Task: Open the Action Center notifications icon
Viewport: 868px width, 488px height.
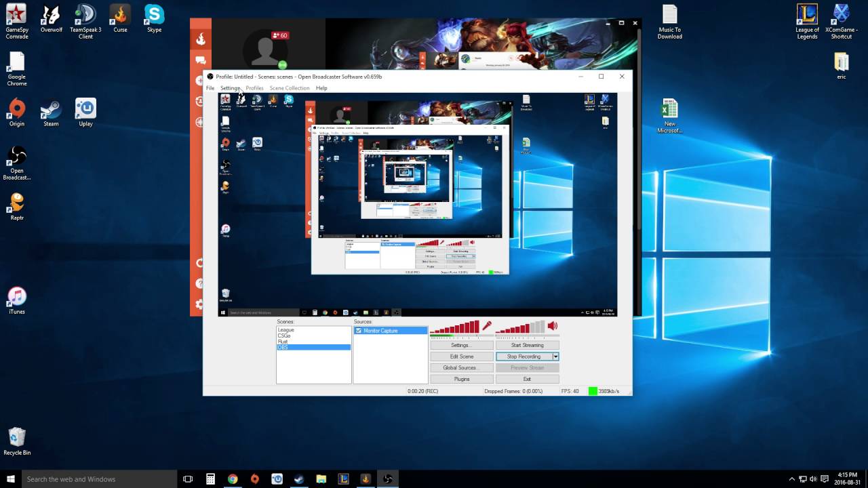Action: pos(823,479)
